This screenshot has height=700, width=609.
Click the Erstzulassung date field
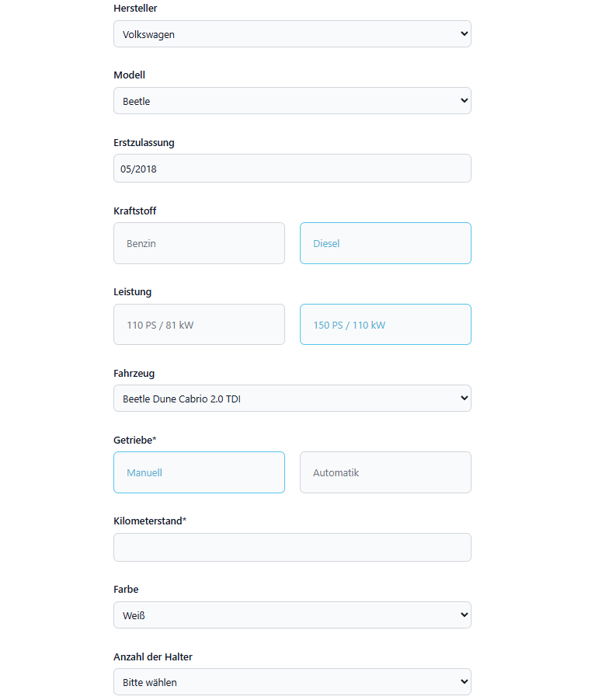click(292, 169)
